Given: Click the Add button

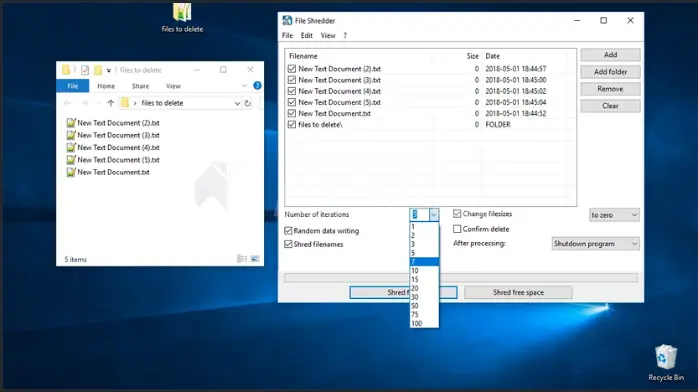Looking at the screenshot, I should point(610,55).
